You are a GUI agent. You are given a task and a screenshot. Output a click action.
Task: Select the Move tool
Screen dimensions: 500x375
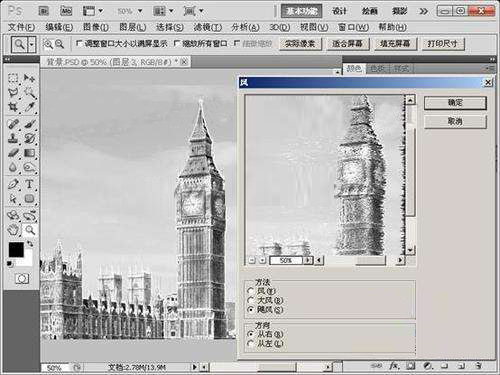tap(29, 78)
